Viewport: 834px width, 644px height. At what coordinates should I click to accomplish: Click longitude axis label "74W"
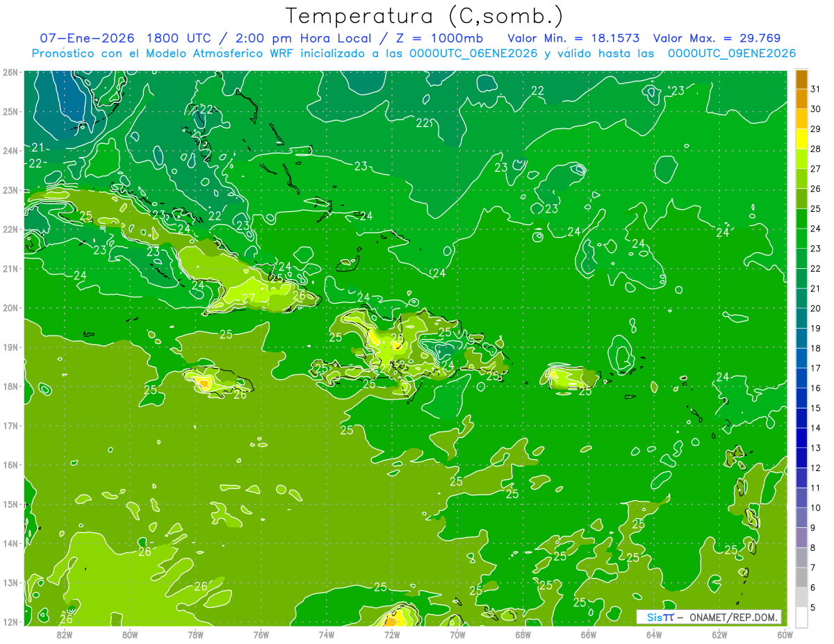(326, 634)
